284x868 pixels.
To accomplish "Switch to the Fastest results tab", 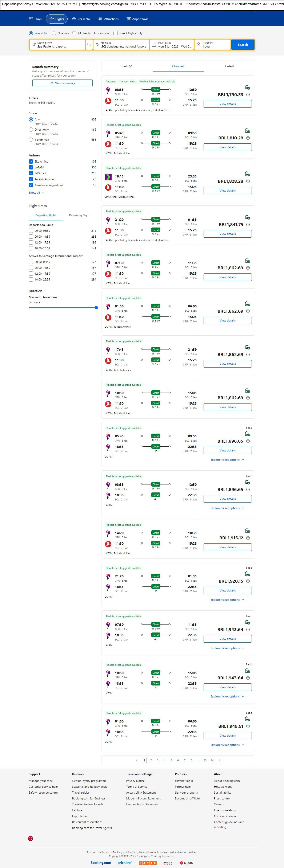I will [229, 66].
